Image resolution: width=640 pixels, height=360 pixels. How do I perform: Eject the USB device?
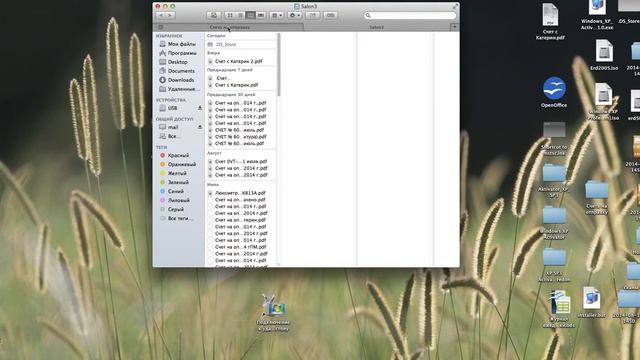(x=200, y=108)
